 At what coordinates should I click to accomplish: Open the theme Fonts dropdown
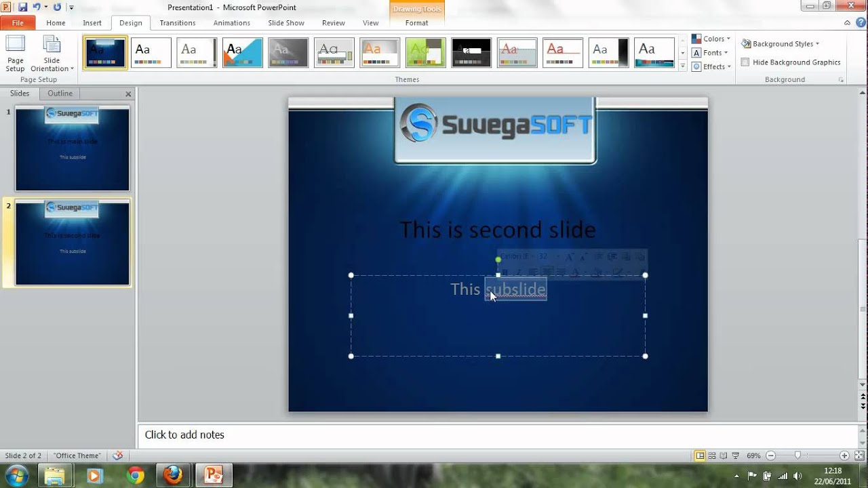[x=710, y=53]
